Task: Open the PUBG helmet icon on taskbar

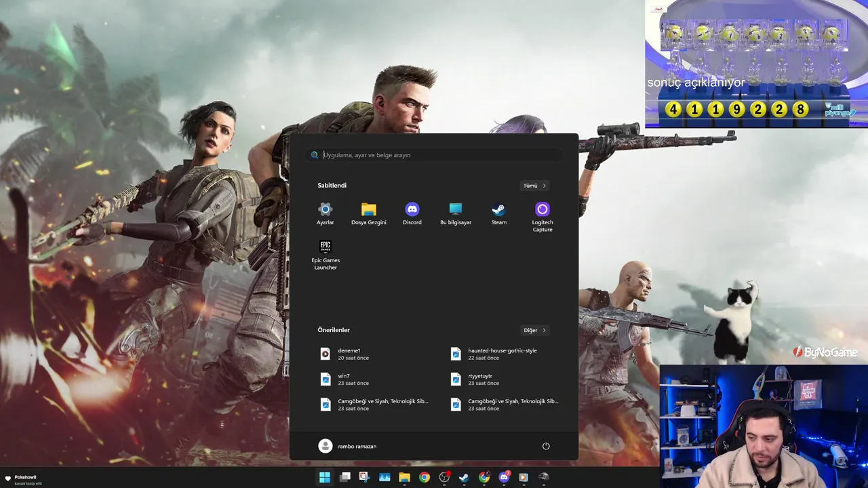Action: click(x=543, y=477)
